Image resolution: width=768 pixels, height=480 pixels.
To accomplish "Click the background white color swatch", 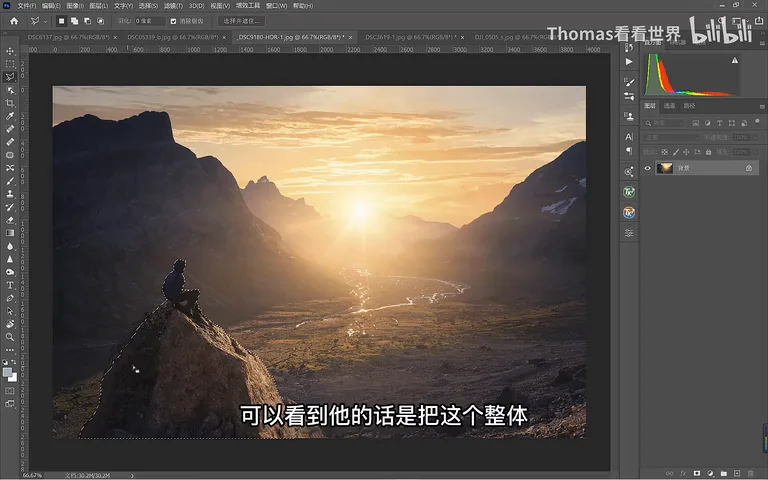I will click(x=13, y=378).
